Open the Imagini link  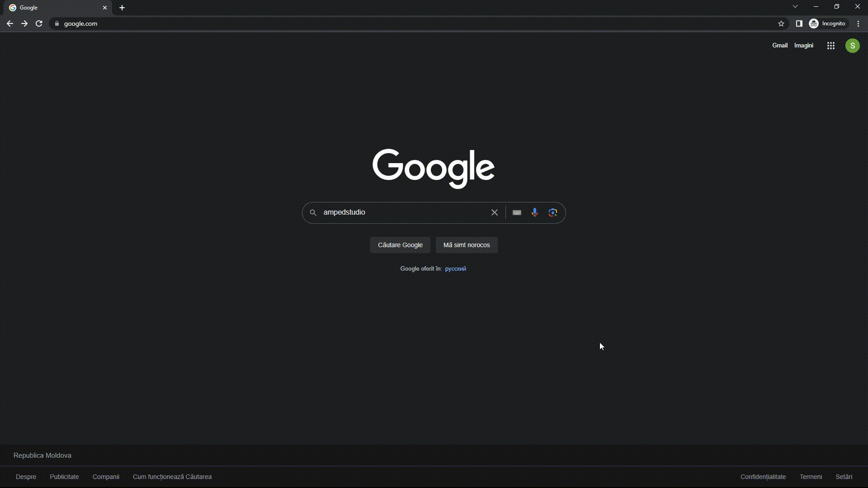804,45
